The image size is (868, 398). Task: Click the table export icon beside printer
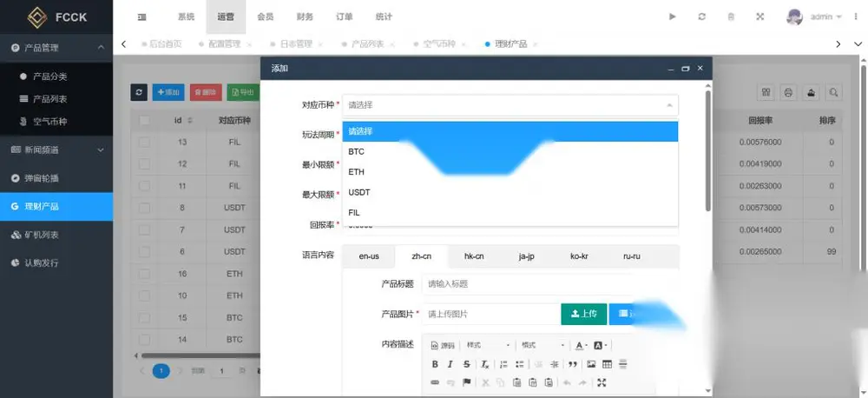[x=812, y=92]
